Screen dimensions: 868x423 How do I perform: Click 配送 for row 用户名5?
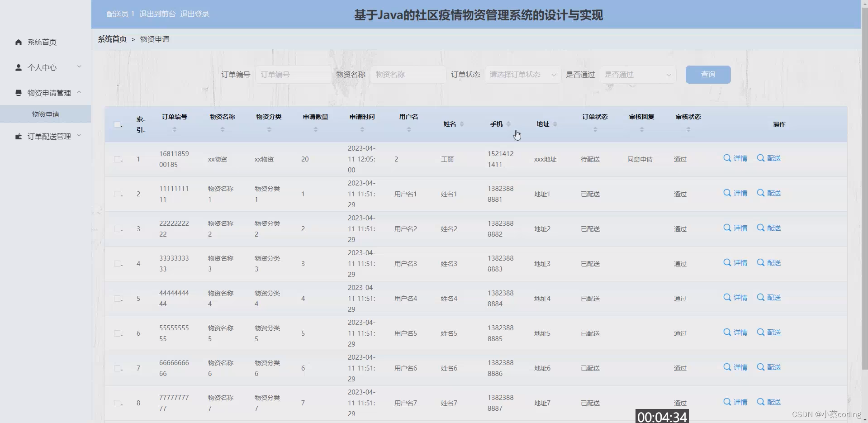(769, 333)
